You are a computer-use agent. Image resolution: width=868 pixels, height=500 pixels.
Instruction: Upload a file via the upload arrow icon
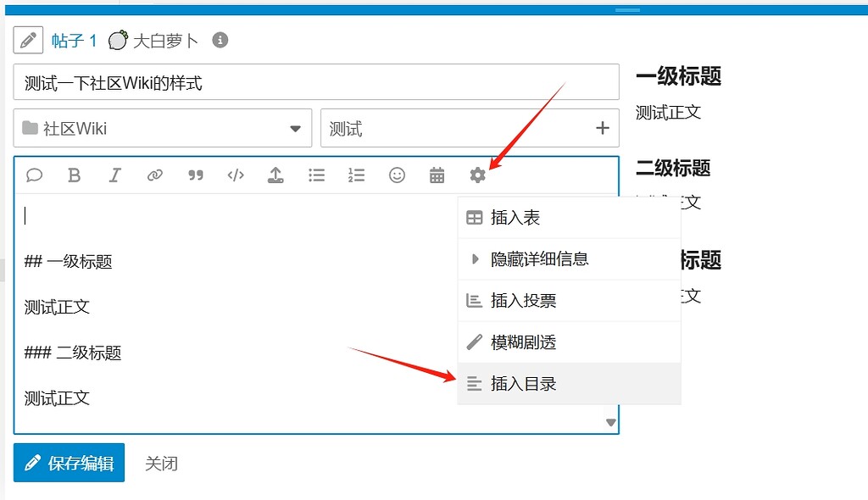pyautogui.click(x=275, y=175)
